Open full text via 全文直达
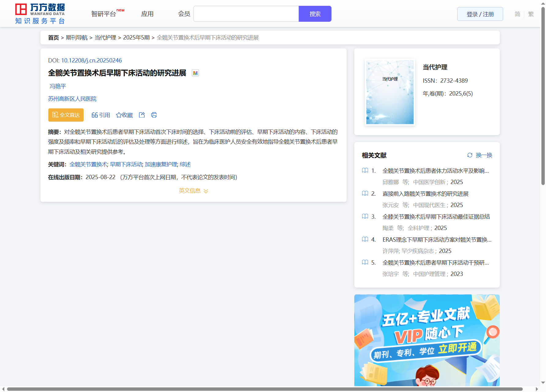Viewport: 546px width, 392px height. [x=66, y=115]
